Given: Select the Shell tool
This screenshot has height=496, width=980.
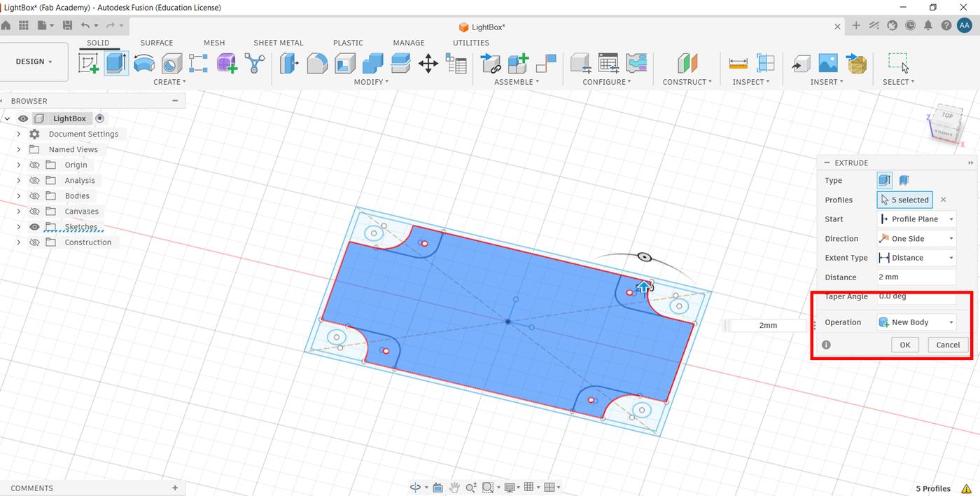Looking at the screenshot, I should point(345,64).
